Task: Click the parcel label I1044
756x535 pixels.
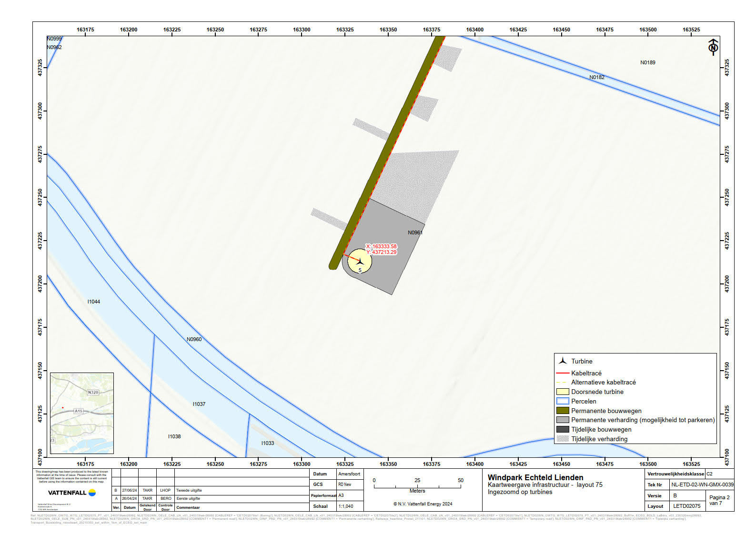Action: click(x=94, y=302)
